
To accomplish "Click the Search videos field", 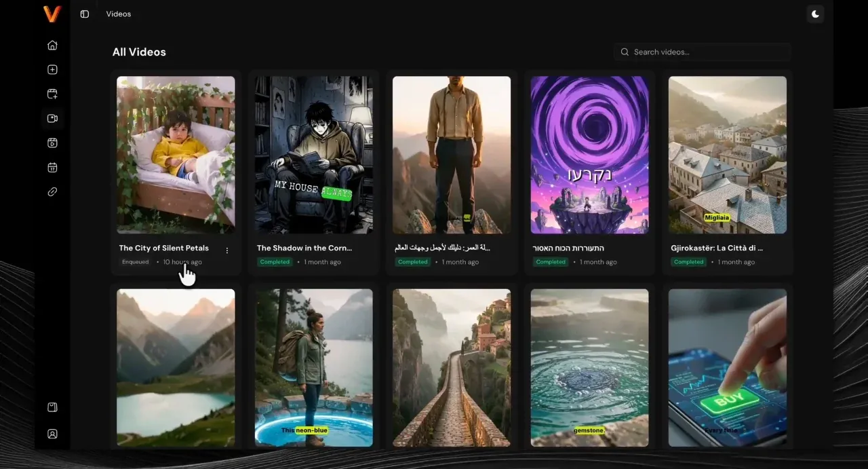I will click(x=702, y=52).
